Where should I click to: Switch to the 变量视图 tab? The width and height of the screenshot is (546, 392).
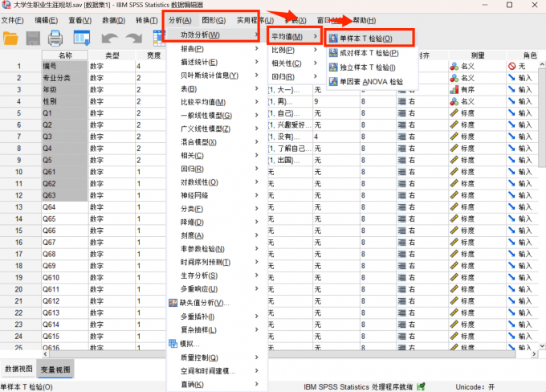pos(55,370)
